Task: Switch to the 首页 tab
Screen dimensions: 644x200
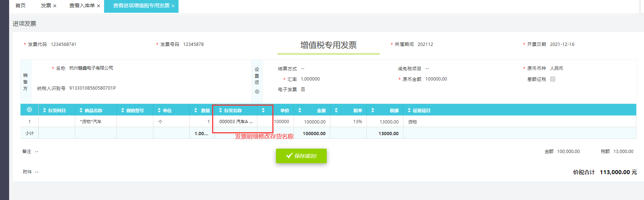Action: click(20, 5)
